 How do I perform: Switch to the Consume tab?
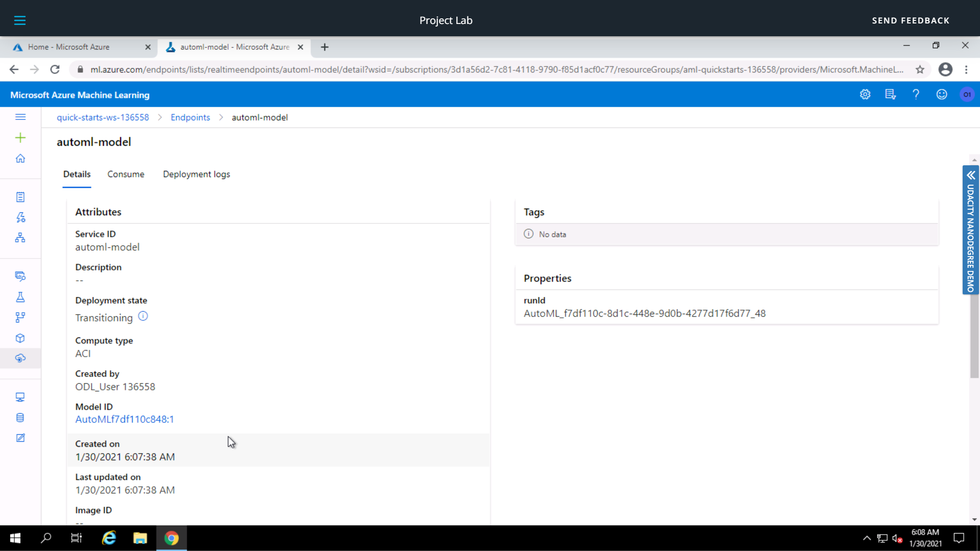click(126, 174)
